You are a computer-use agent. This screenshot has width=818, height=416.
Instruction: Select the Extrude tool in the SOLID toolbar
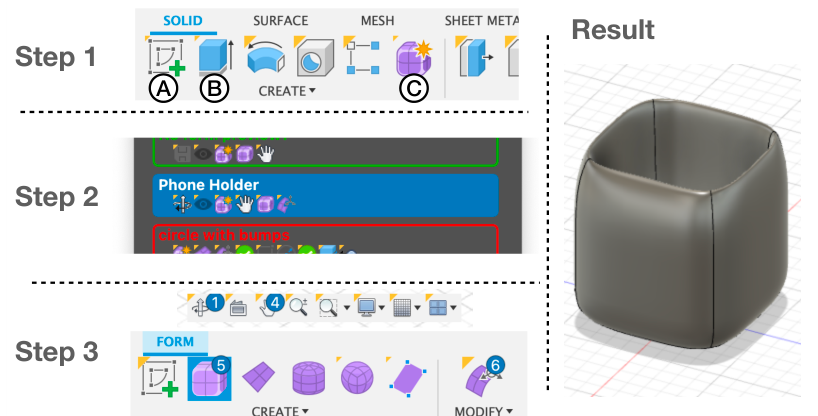[215, 56]
